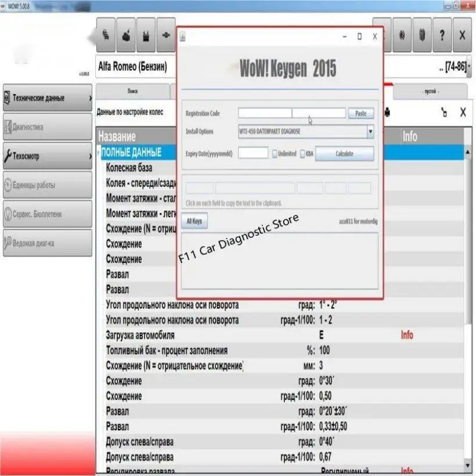476x476 pixels.
Task: Switch to the - пустой - tab
Action: click(x=430, y=91)
